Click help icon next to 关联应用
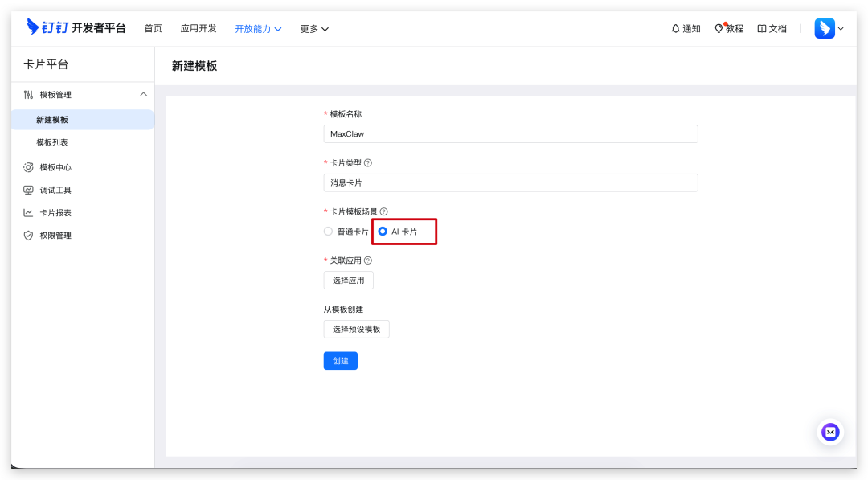 pos(368,261)
